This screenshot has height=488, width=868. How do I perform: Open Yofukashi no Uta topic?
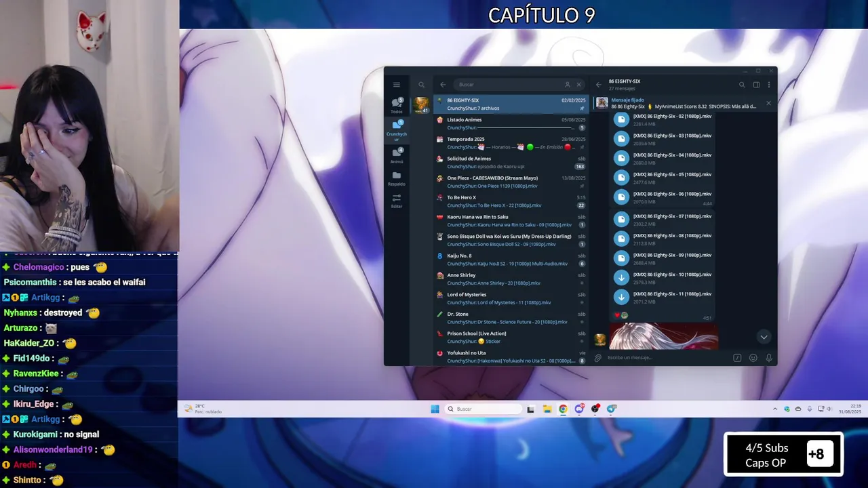coord(511,357)
